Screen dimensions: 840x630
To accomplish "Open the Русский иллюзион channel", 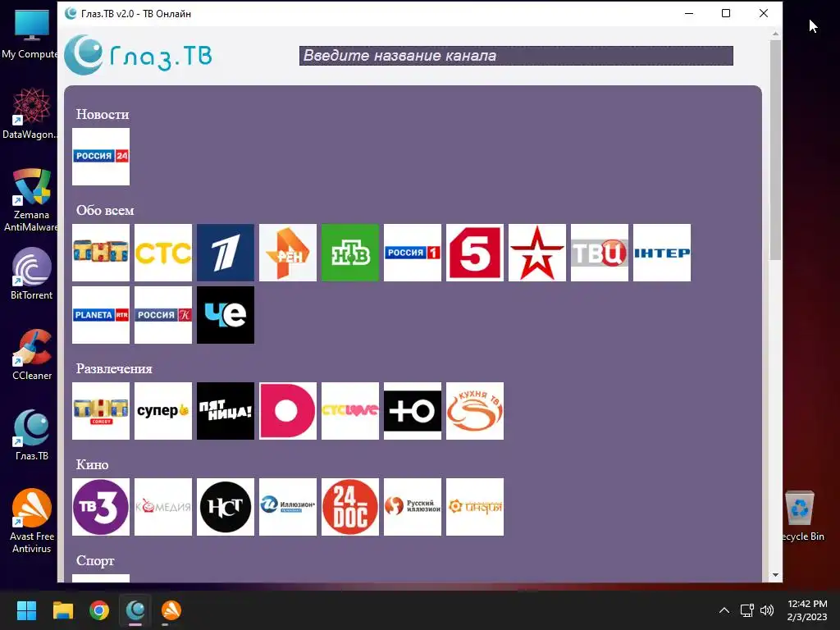I will click(413, 507).
